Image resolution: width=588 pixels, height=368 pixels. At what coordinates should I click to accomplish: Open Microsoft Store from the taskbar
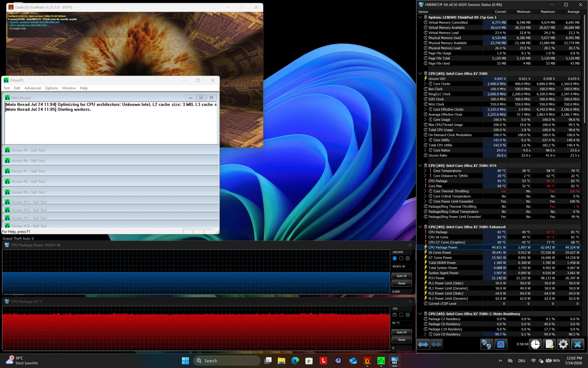coord(309,361)
